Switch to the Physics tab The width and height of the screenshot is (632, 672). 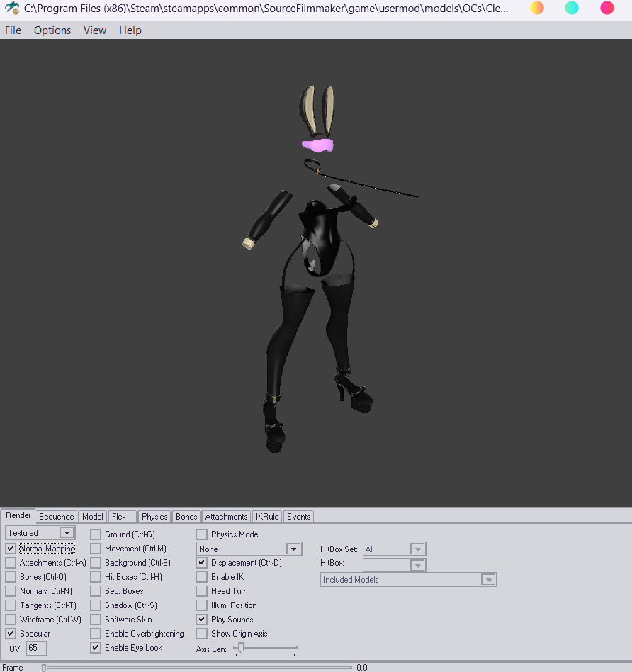[x=154, y=517]
